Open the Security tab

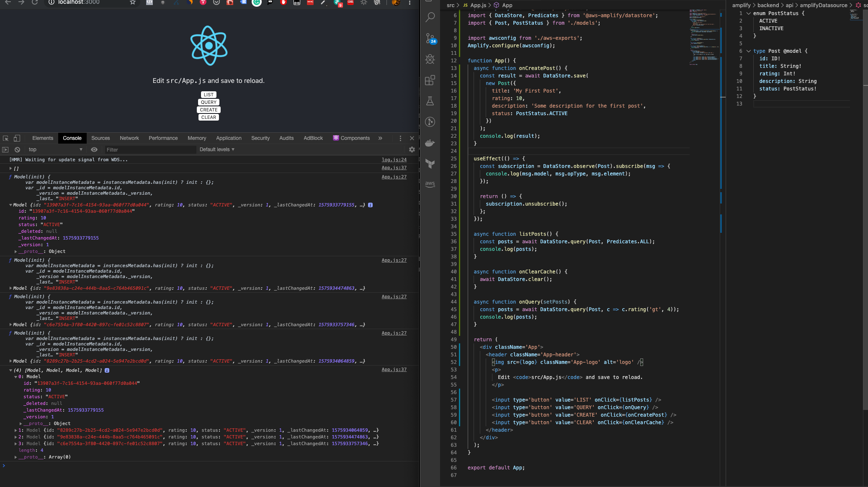260,138
